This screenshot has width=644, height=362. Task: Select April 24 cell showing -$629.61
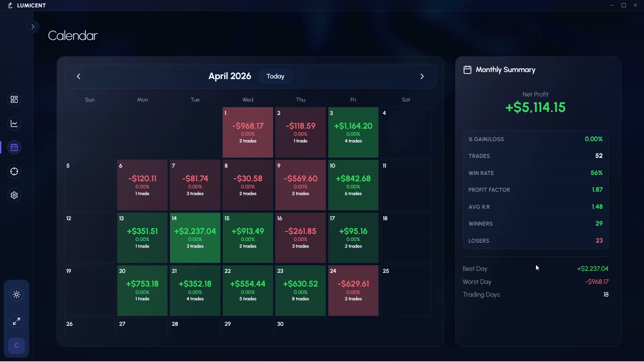pyautogui.click(x=353, y=291)
